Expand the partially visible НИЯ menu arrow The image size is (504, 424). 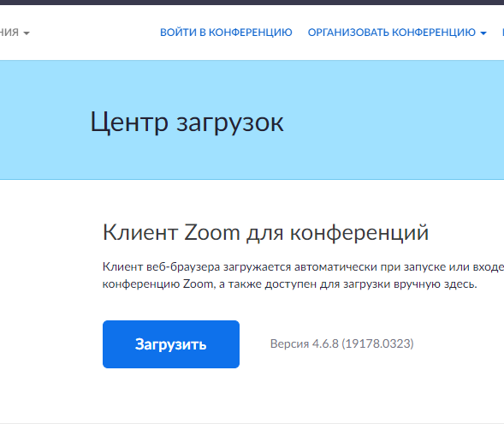(x=27, y=33)
